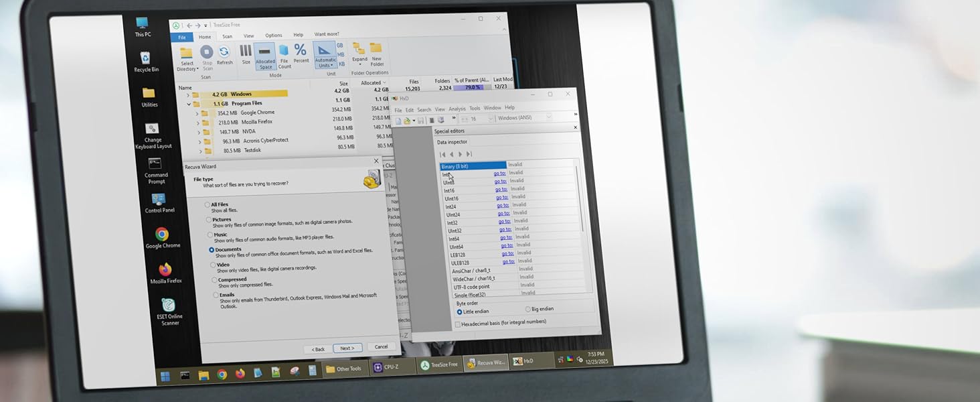Expand the NVDA folder row

click(x=199, y=133)
